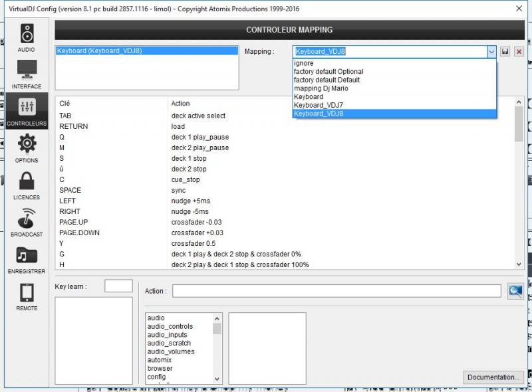532x392 pixels.
Task: Open the Remote section
Action: tap(27, 296)
